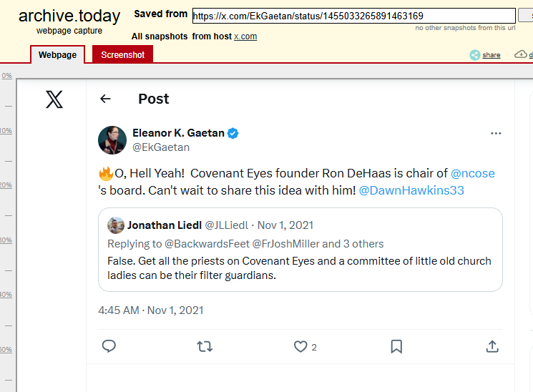Bookmark this post

[x=396, y=346]
